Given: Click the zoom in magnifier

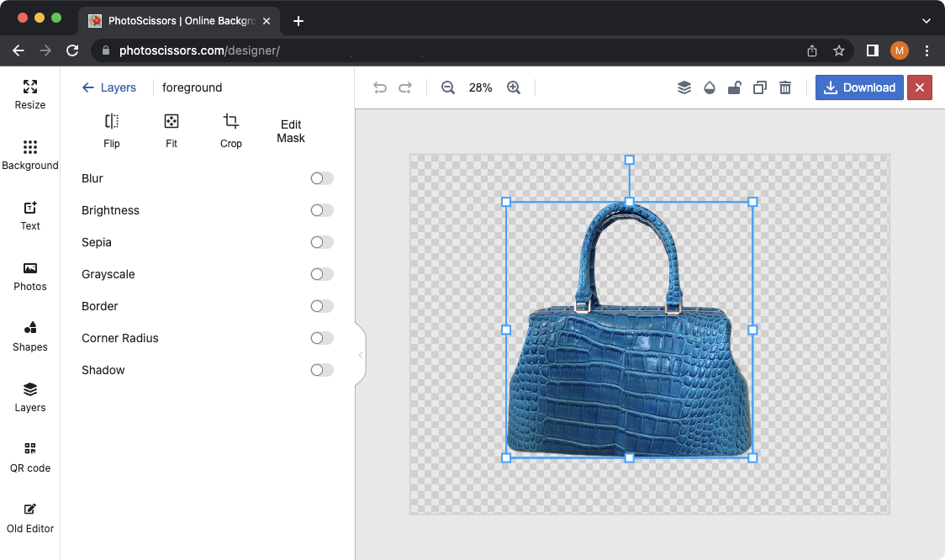Looking at the screenshot, I should tap(514, 87).
